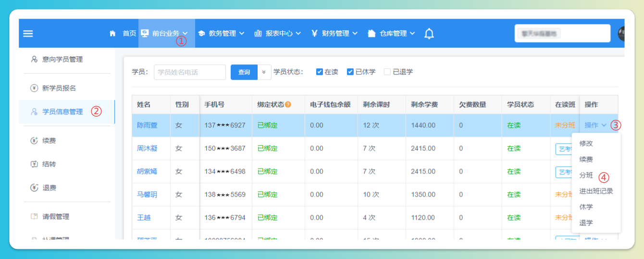Open notifications via the bell icon
Image resolution: width=644 pixels, height=259 pixels.
tap(429, 34)
